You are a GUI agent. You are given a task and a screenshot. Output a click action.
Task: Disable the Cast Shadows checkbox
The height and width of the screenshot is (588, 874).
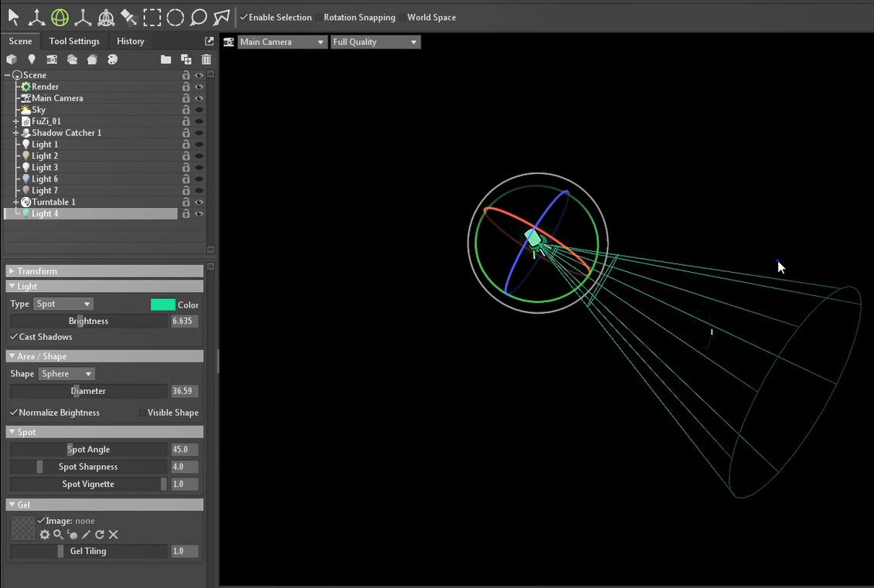point(14,337)
